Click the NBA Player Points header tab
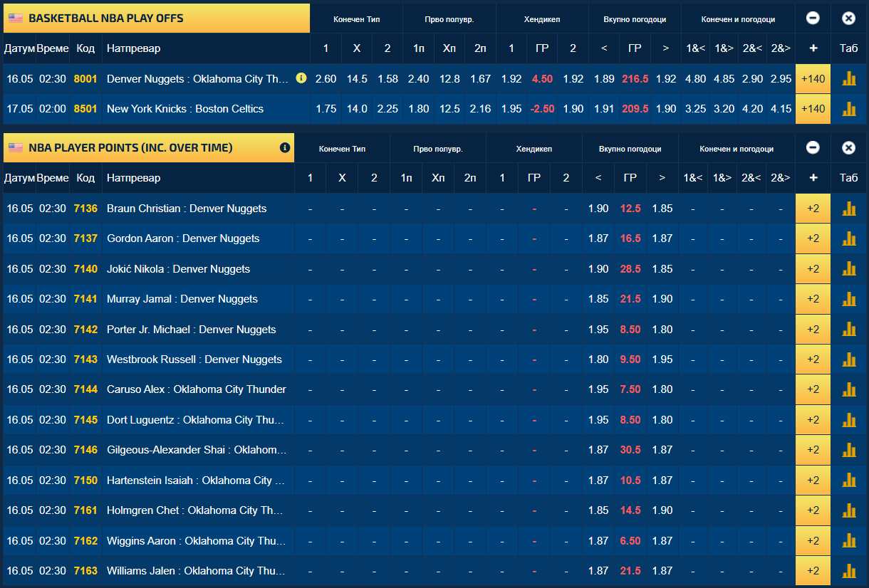Screen dimensions: 869x588 click(149, 148)
